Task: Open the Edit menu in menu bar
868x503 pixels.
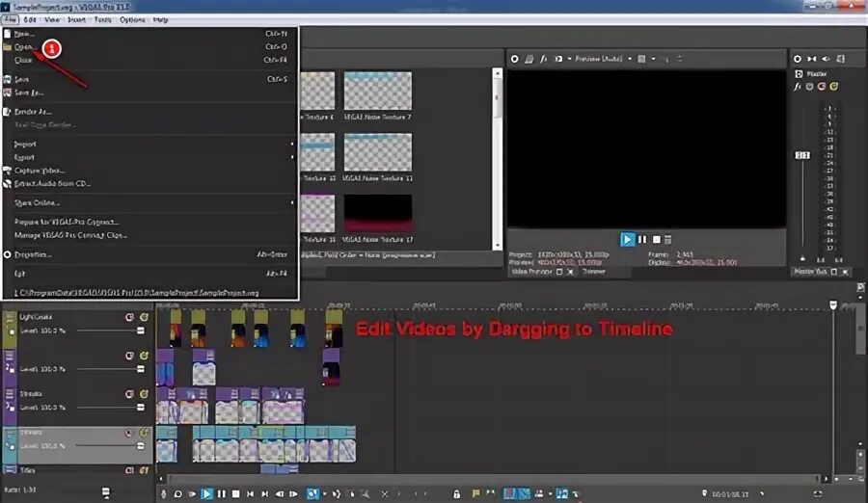Action: (30, 19)
